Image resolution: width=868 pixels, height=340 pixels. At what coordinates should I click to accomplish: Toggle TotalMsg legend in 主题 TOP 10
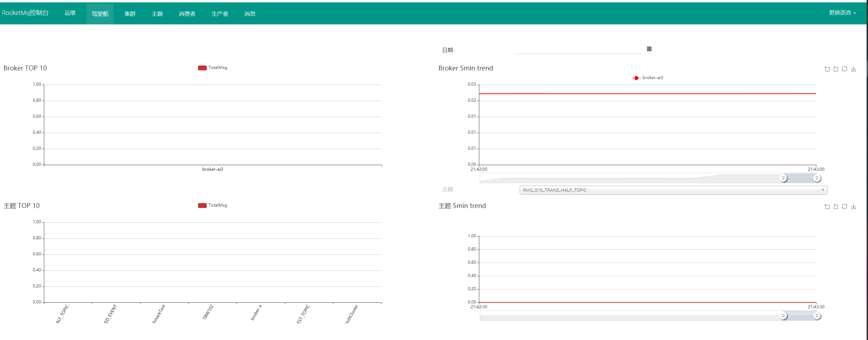[x=212, y=205]
